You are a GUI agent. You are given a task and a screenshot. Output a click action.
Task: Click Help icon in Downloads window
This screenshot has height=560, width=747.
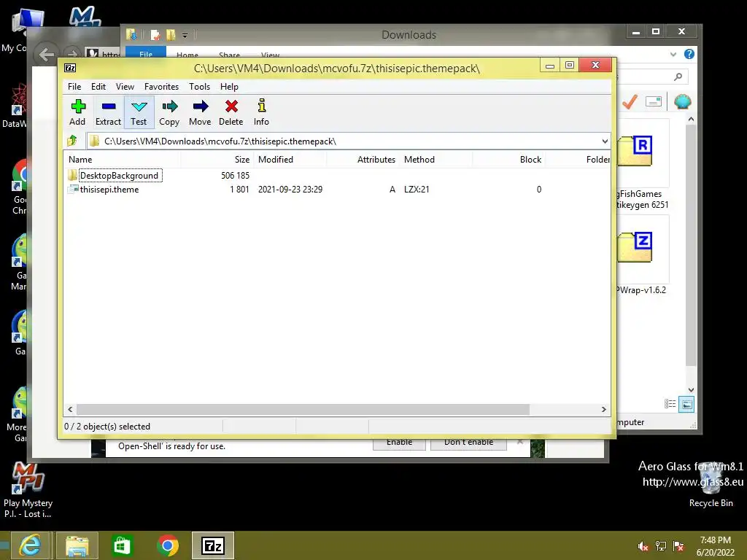click(x=689, y=54)
